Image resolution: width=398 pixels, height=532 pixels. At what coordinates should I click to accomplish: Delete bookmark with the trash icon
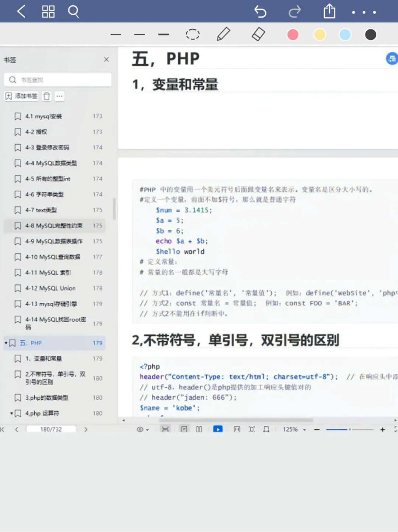pos(46,96)
